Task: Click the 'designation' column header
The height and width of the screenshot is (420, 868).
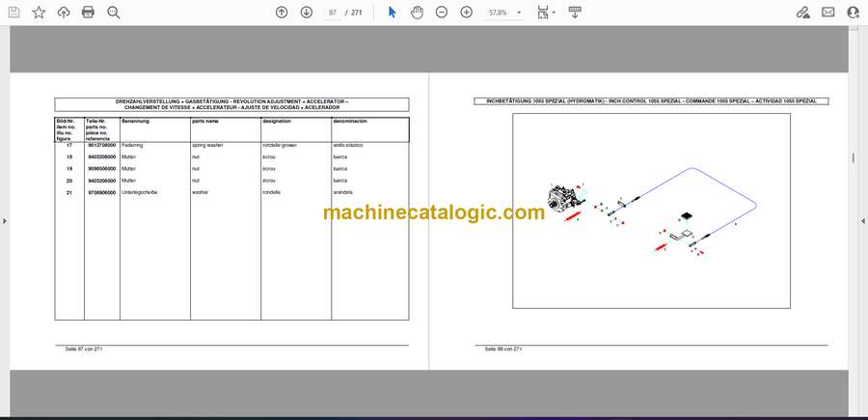Action: (277, 121)
